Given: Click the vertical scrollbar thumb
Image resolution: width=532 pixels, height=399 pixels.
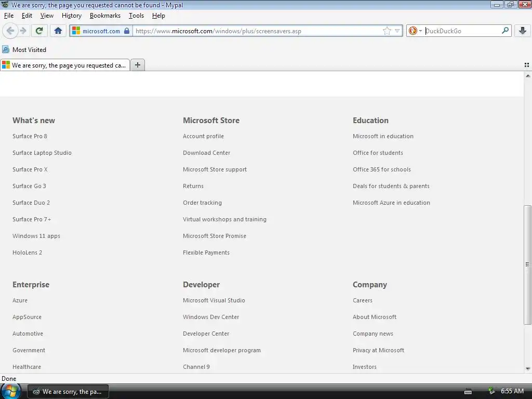Looking at the screenshot, I should click(528, 264).
